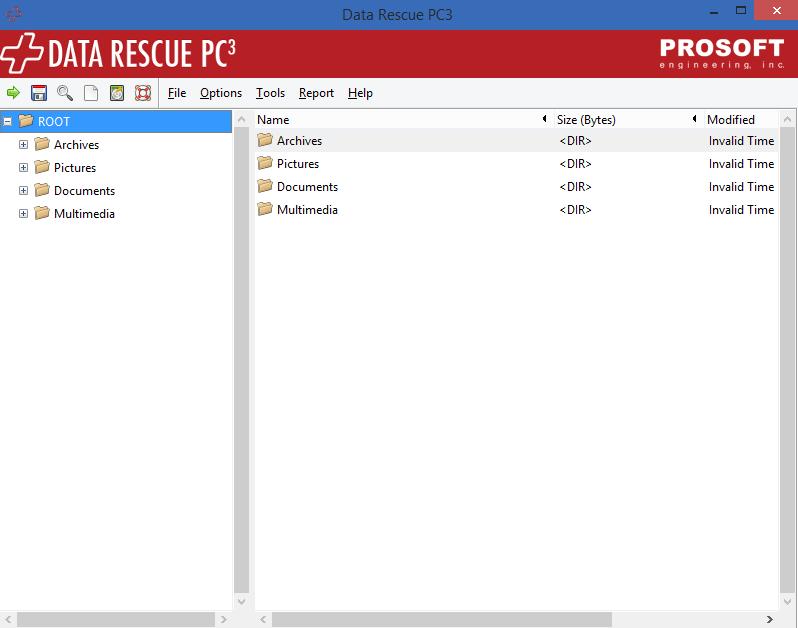The image size is (798, 628).
Task: Open the Report menu
Action: pyautogui.click(x=316, y=93)
